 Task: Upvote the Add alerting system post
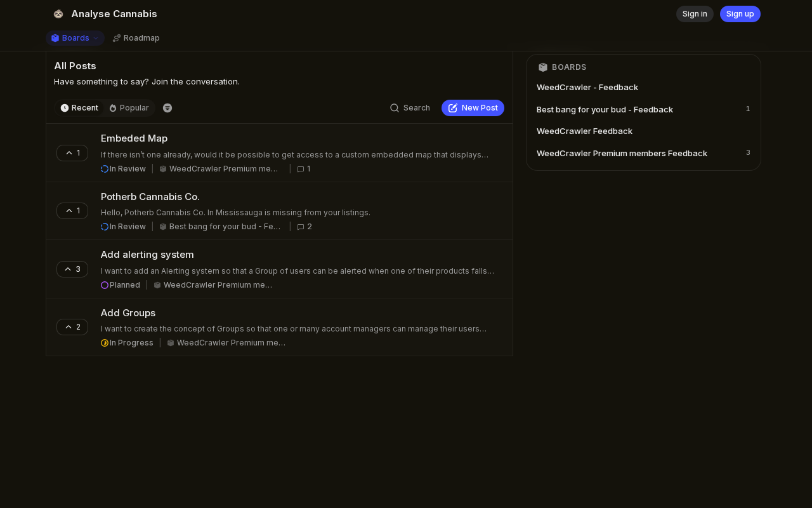pyautogui.click(x=72, y=269)
